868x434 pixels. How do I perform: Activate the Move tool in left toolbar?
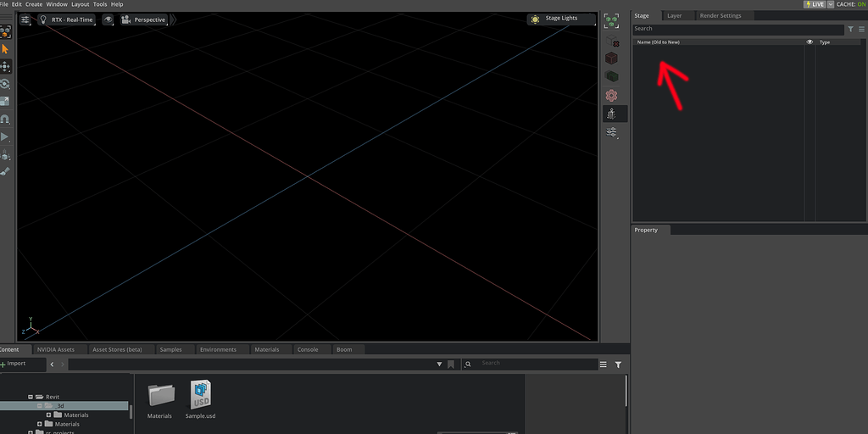[x=5, y=66]
